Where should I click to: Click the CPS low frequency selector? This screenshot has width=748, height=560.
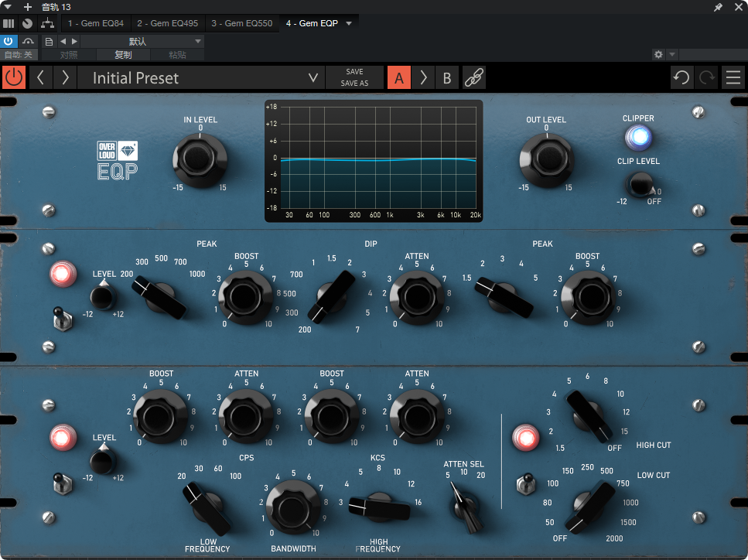pos(207,508)
